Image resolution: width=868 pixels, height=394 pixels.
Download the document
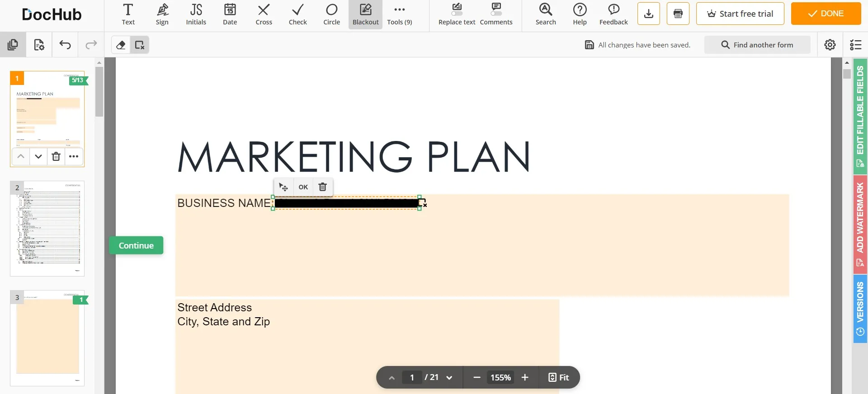(x=649, y=14)
